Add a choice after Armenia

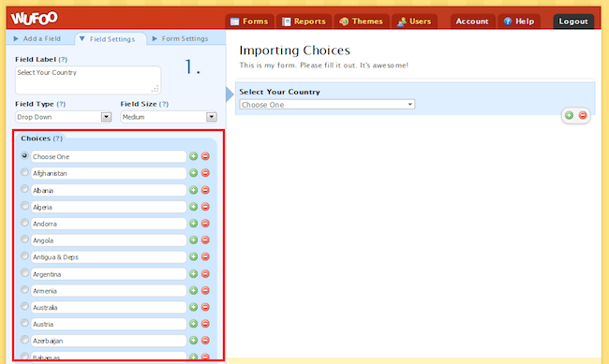coord(193,291)
